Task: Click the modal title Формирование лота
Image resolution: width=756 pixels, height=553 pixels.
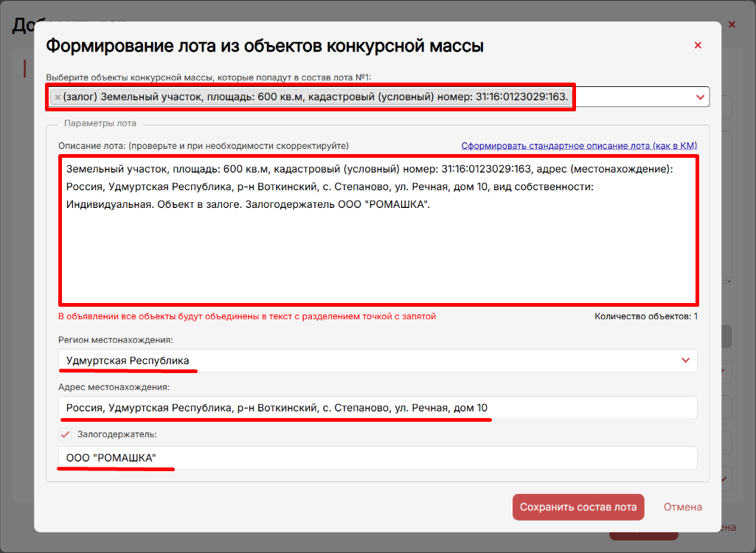Action: [264, 46]
